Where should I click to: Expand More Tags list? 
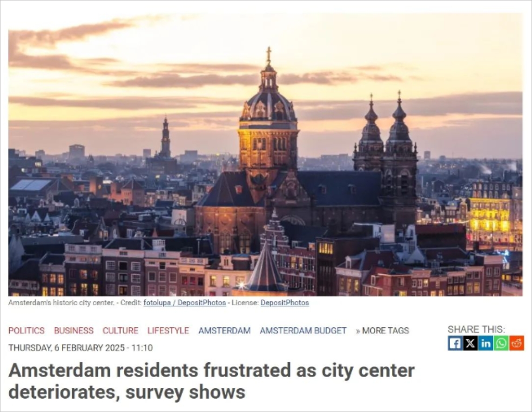383,330
